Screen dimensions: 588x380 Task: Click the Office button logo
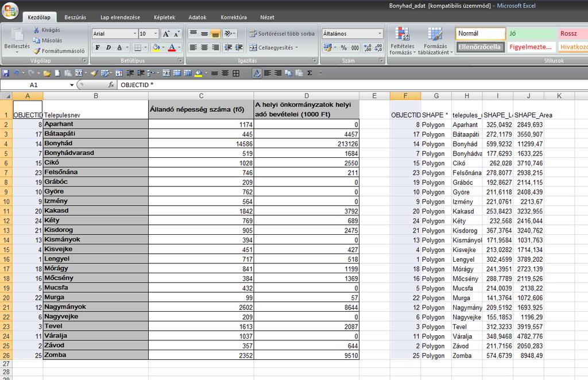tap(10, 10)
